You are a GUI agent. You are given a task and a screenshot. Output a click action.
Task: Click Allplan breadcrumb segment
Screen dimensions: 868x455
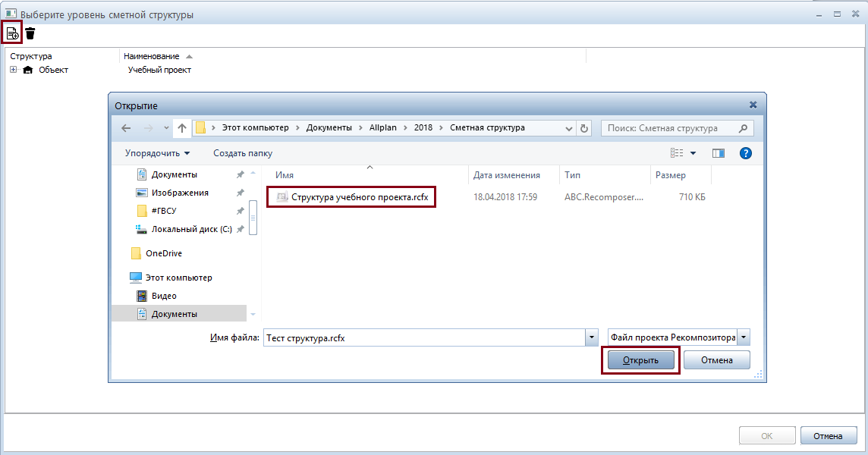tap(383, 127)
